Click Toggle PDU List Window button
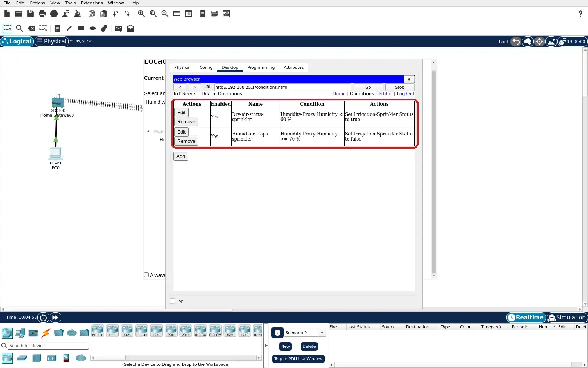 click(x=298, y=359)
